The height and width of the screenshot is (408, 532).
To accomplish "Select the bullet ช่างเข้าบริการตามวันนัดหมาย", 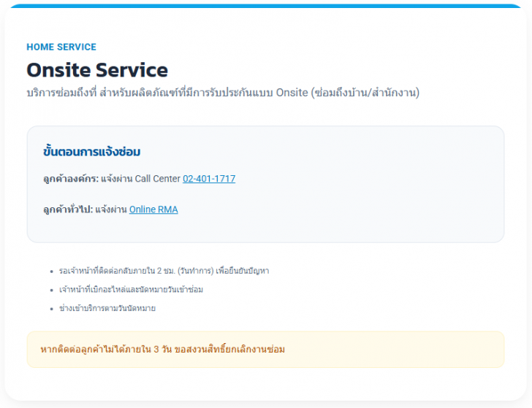I will [107, 308].
